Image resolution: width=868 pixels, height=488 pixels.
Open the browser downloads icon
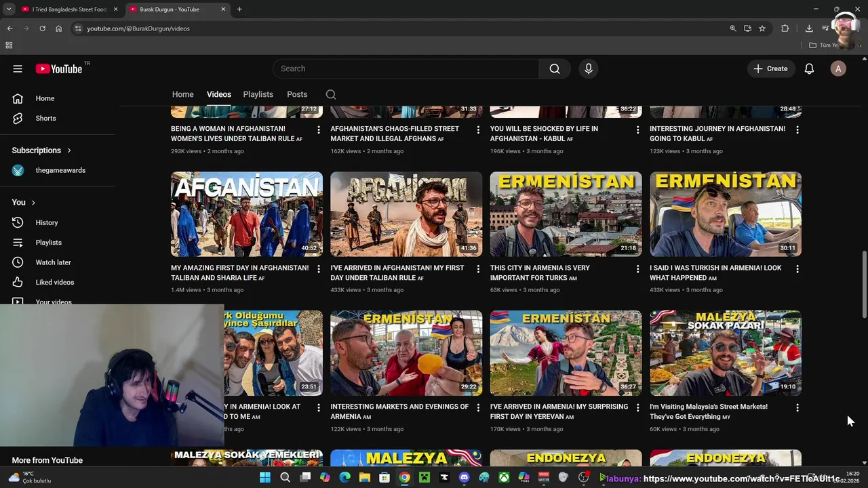809,28
